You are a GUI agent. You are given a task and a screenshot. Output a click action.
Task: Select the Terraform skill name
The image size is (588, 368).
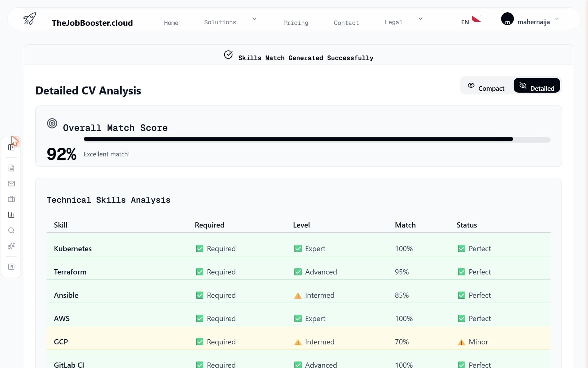pos(70,272)
